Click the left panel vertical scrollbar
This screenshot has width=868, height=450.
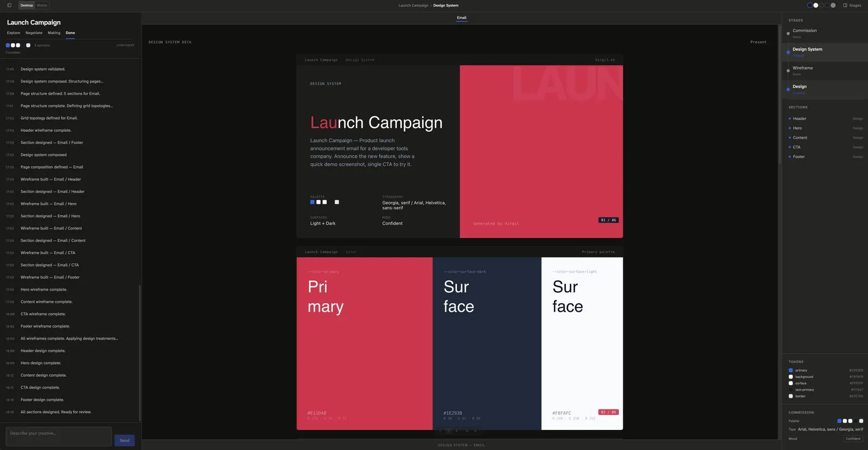[x=139, y=352]
